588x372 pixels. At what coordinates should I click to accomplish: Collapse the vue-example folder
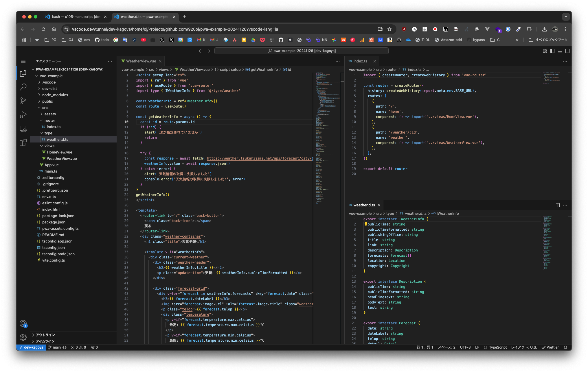(x=51, y=76)
